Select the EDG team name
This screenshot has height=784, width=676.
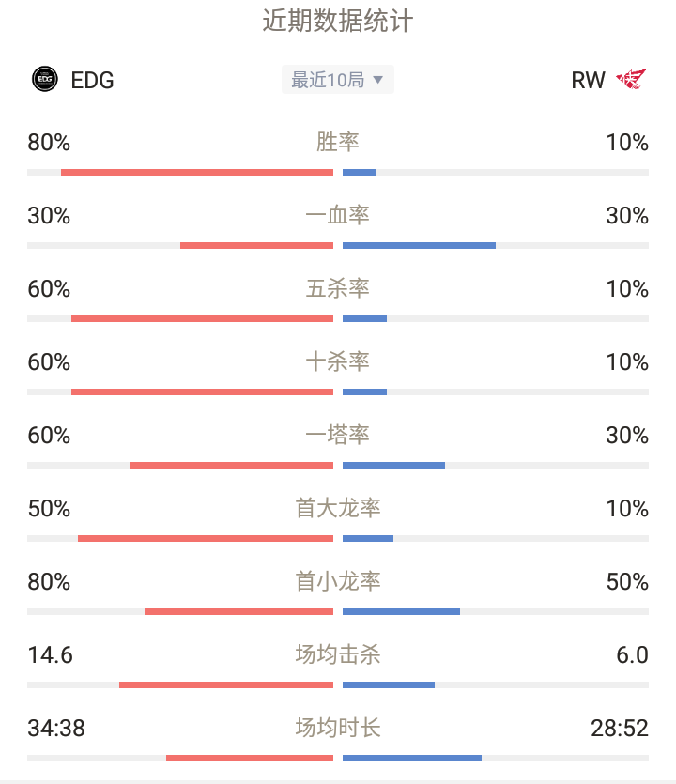point(93,80)
